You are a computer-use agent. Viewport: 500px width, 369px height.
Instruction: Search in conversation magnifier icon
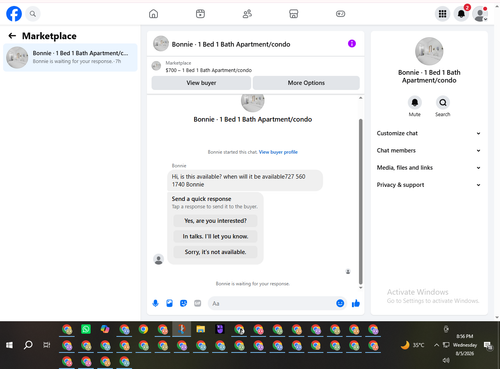(x=443, y=102)
